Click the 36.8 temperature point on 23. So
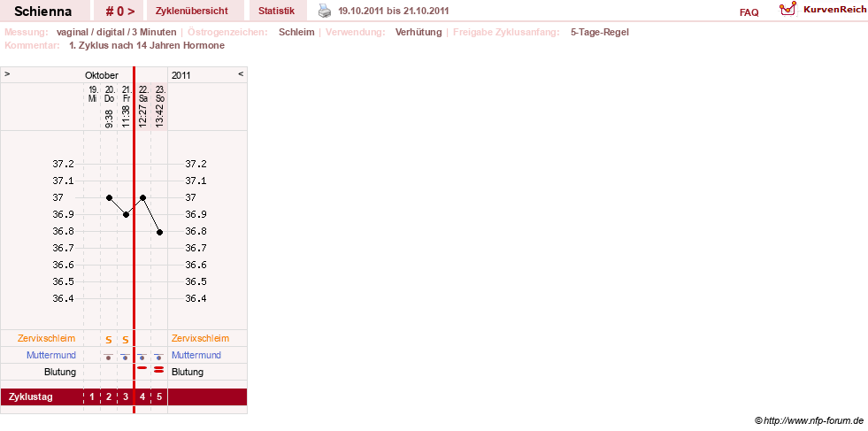 pos(159,232)
